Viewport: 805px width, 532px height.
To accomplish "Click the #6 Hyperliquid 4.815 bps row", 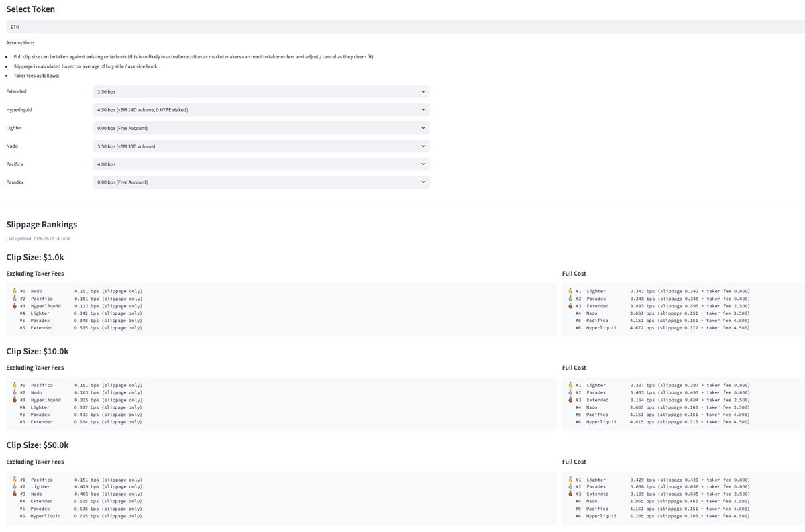I will [x=663, y=422].
